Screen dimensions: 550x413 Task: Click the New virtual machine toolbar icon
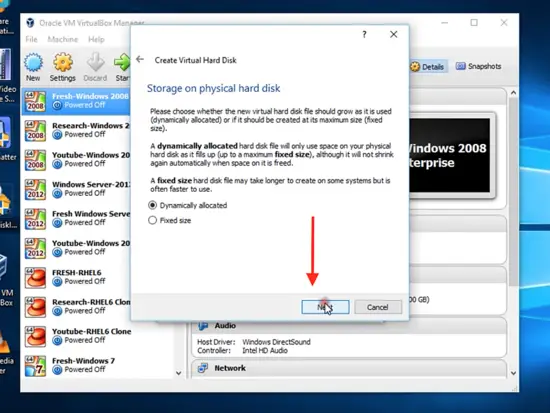coord(33,63)
